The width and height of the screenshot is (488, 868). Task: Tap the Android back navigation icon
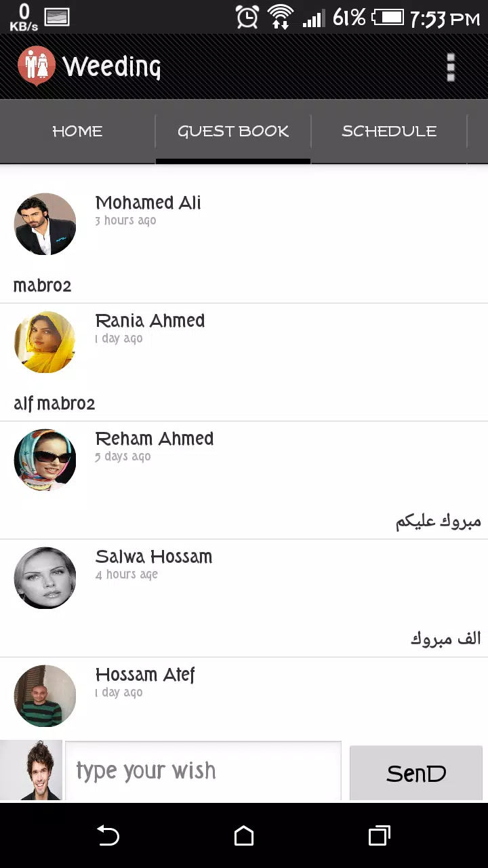pyautogui.click(x=108, y=835)
